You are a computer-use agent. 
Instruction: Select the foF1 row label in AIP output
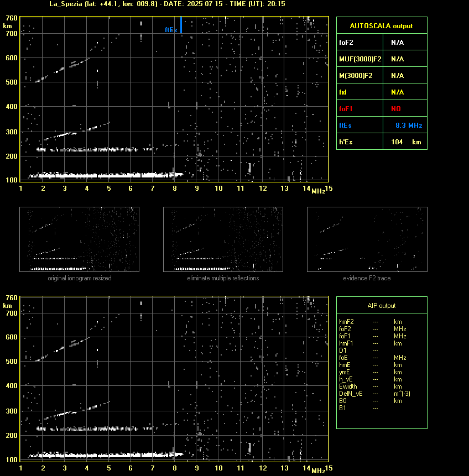pyautogui.click(x=345, y=336)
